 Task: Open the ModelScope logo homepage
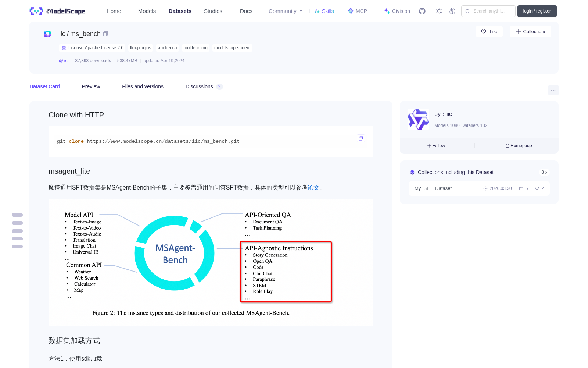[x=58, y=11]
